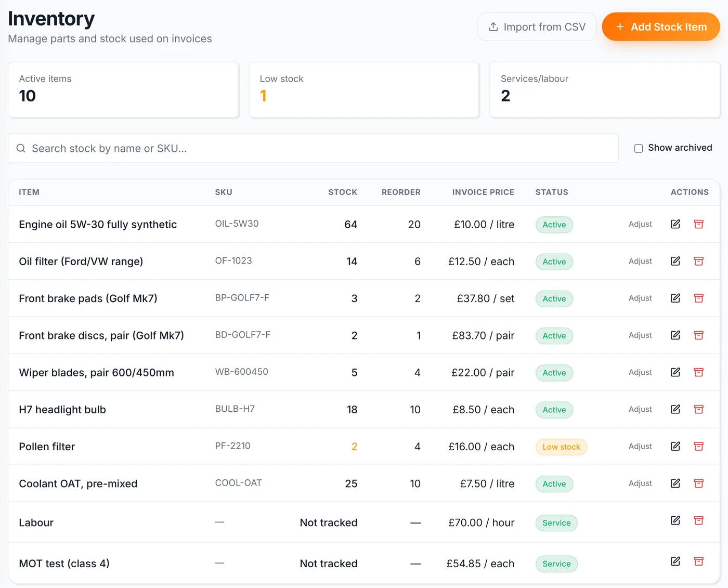Archive the Wiper blades item

click(699, 372)
